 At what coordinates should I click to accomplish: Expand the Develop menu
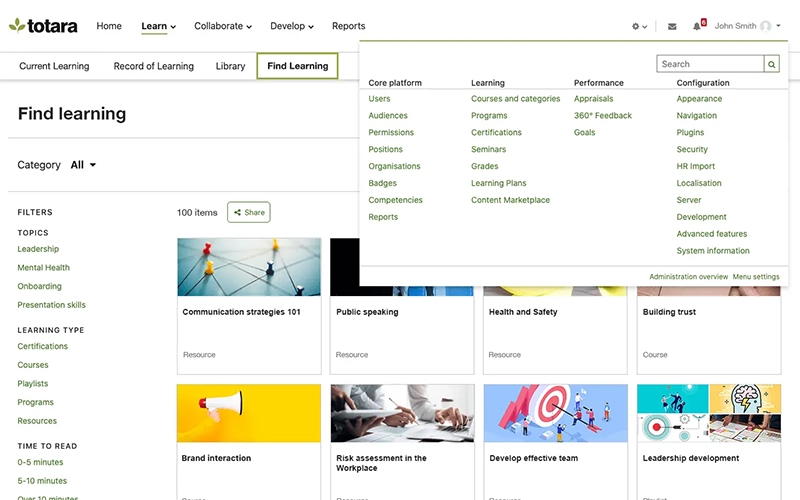(292, 26)
